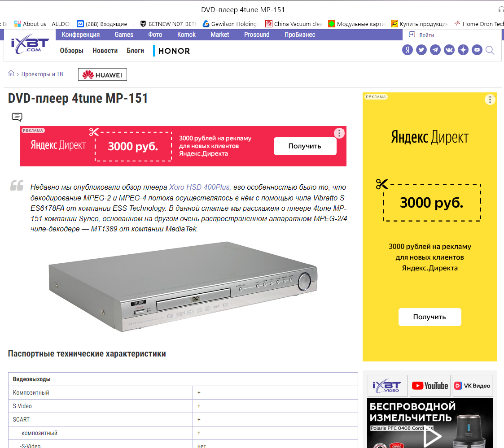Open the Конференция menu item
This screenshot has height=448, width=504.
click(x=81, y=35)
